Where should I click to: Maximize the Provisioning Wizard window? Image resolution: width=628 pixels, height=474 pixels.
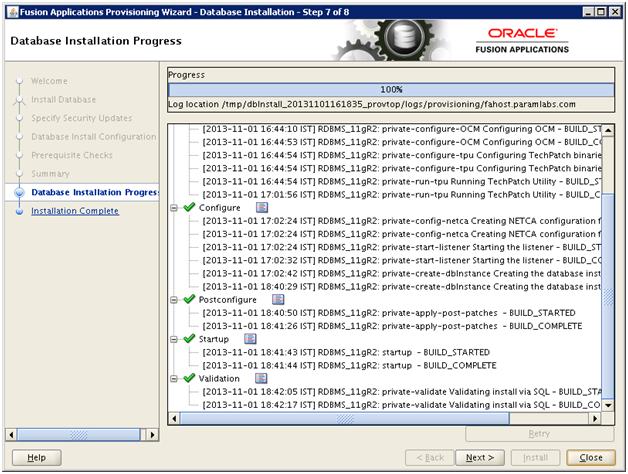click(601, 12)
